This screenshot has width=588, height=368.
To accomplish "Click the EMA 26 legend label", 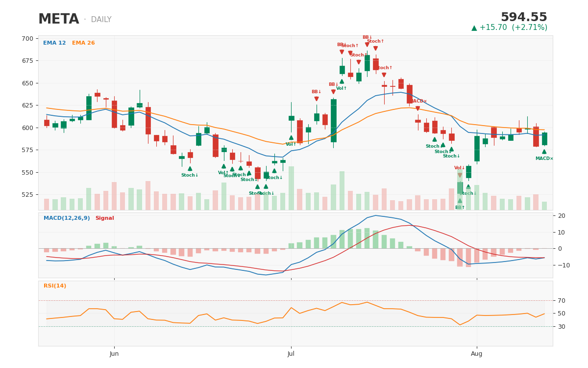I will [83, 43].
